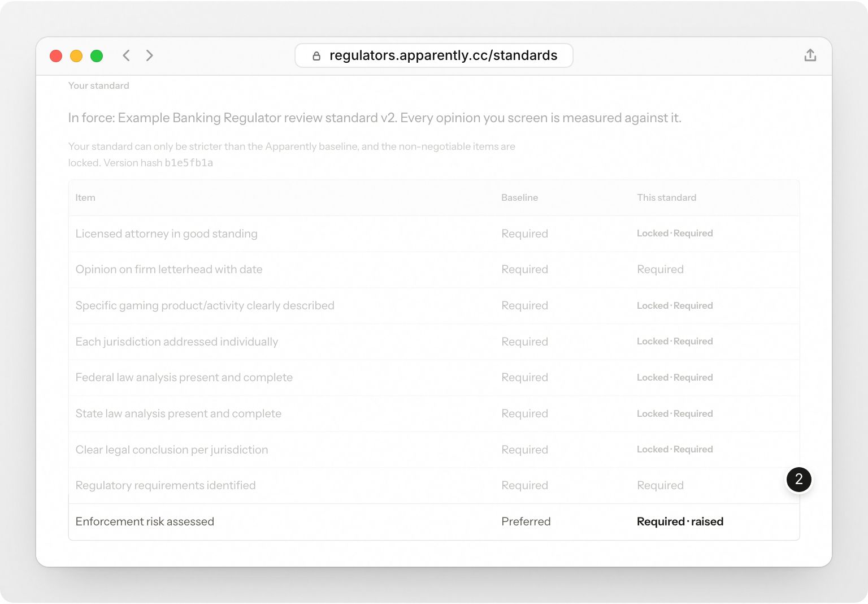Select 'Federal law analysis present and complete'
This screenshot has height=604, width=868.
[184, 377]
